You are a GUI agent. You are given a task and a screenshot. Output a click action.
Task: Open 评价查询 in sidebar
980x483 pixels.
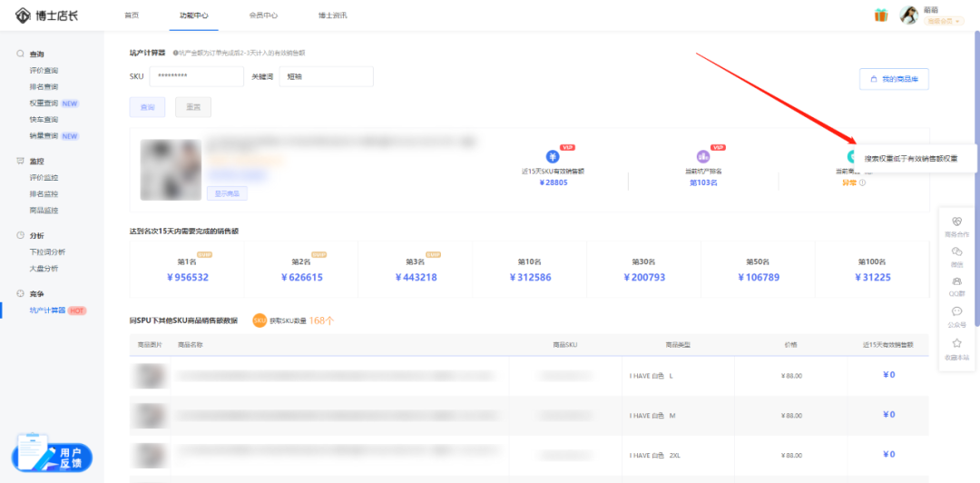click(x=44, y=71)
